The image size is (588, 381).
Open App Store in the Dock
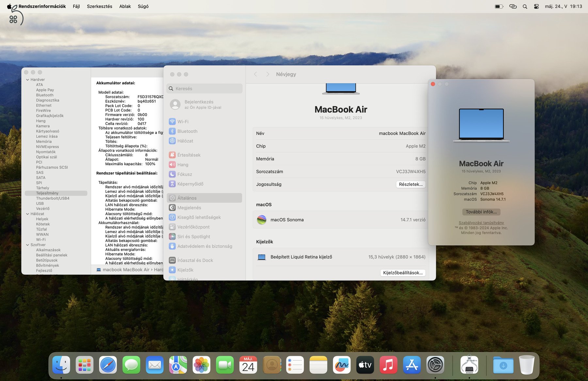click(x=412, y=365)
